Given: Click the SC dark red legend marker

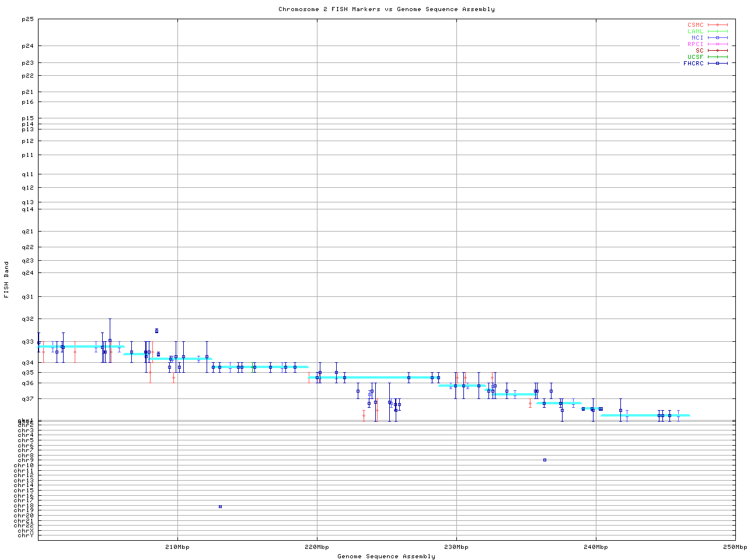Looking at the screenshot, I should (x=717, y=51).
